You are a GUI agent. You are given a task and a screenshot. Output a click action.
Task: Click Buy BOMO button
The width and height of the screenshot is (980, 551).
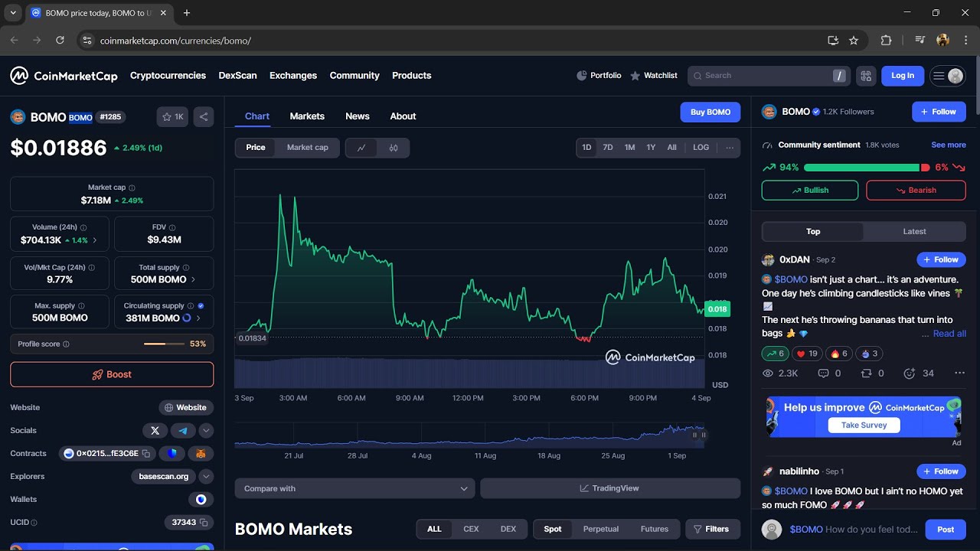710,112
